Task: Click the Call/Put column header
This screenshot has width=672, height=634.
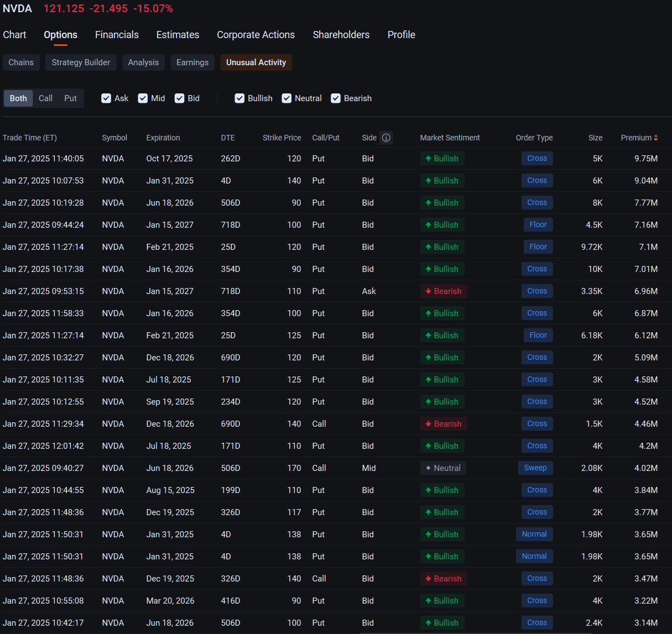Action: click(326, 138)
